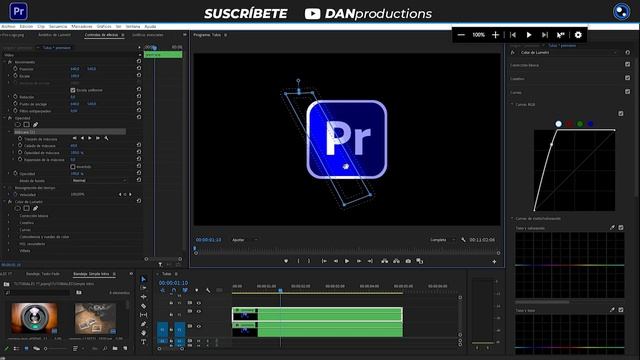This screenshot has width=640, height=360.
Task: Expand Corrección básica in Effect Controls
Action: click(9, 216)
